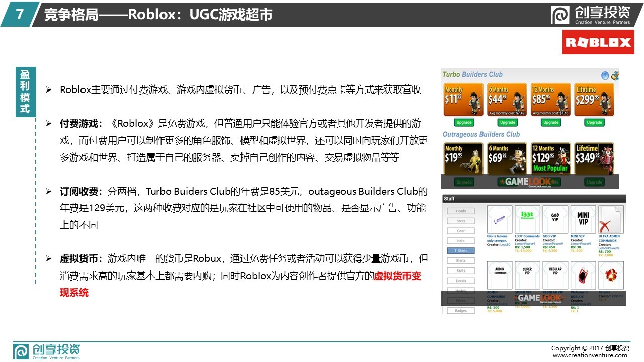
Task: Click the Turbo Builders Club heading
Action: pyautogui.click(x=472, y=75)
